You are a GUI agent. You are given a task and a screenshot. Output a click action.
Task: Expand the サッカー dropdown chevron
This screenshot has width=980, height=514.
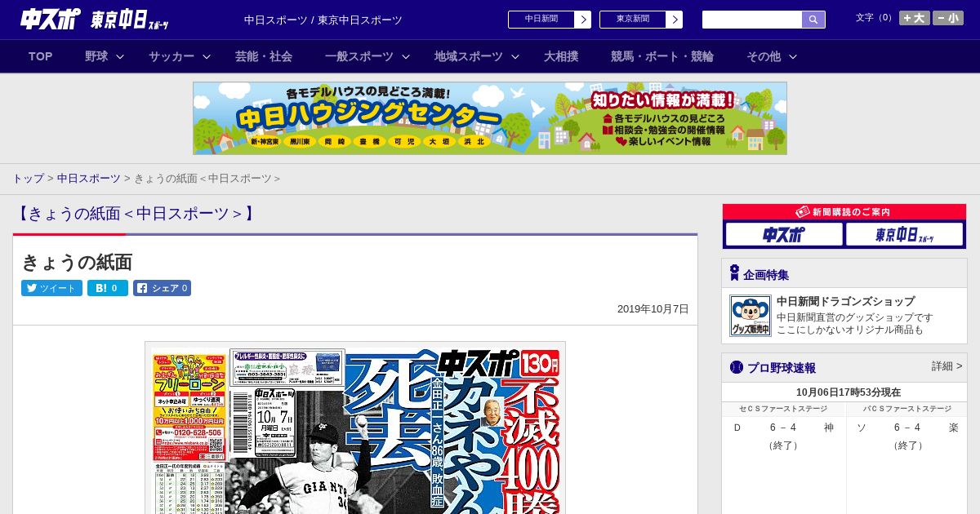click(x=207, y=56)
